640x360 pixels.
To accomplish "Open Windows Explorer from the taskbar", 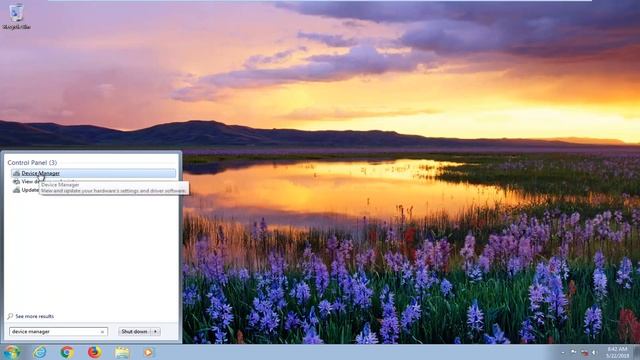I will tap(122, 352).
